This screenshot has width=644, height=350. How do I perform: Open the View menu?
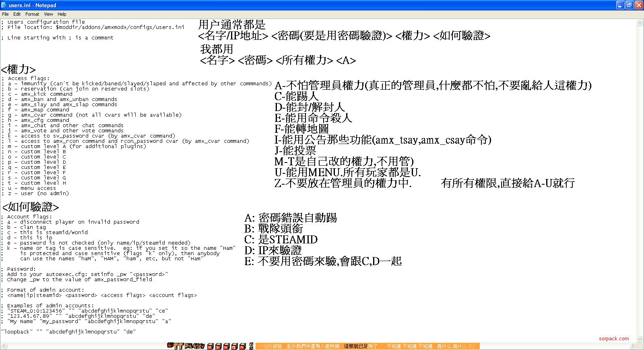(48, 14)
